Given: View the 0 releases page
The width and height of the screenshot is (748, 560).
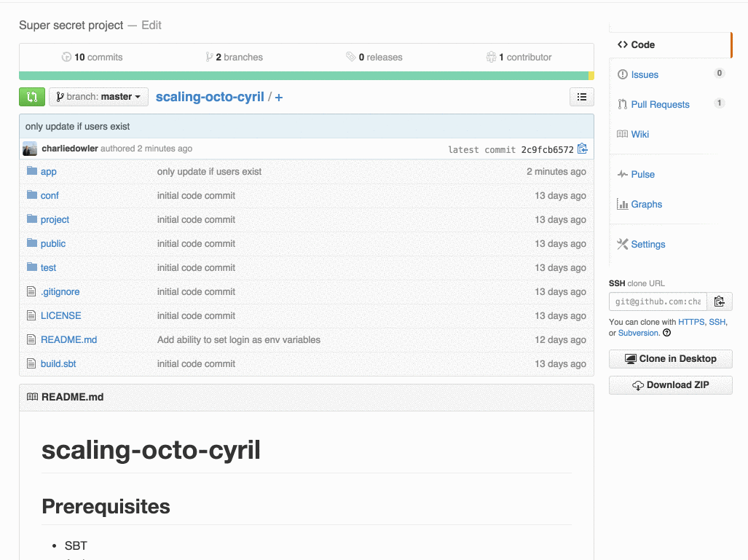Looking at the screenshot, I should (374, 58).
